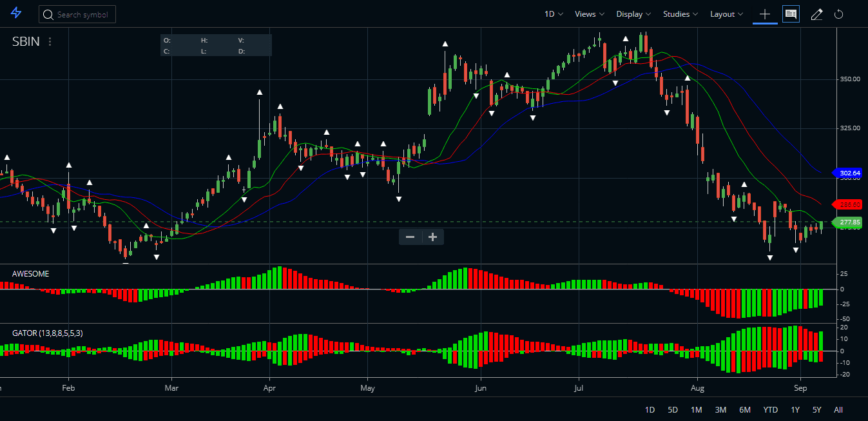The width and height of the screenshot is (868, 421).
Task: Zoom out using the minus control
Action: (x=410, y=237)
